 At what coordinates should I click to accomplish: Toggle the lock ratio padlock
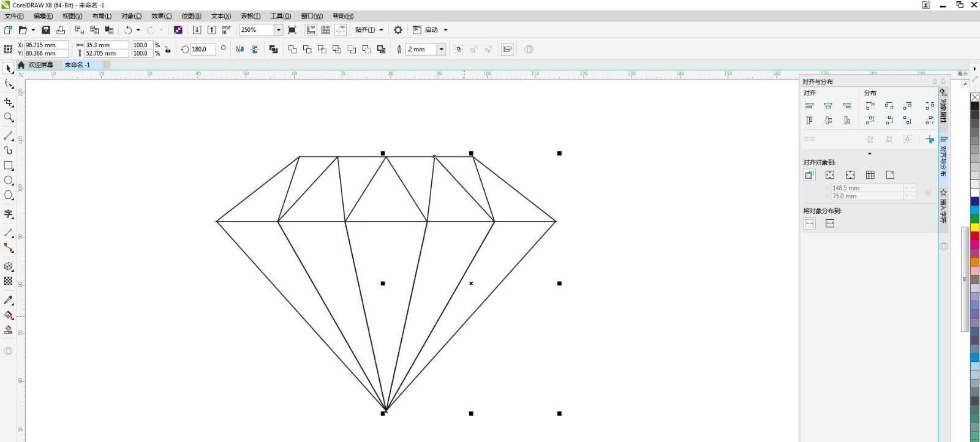coord(168,50)
